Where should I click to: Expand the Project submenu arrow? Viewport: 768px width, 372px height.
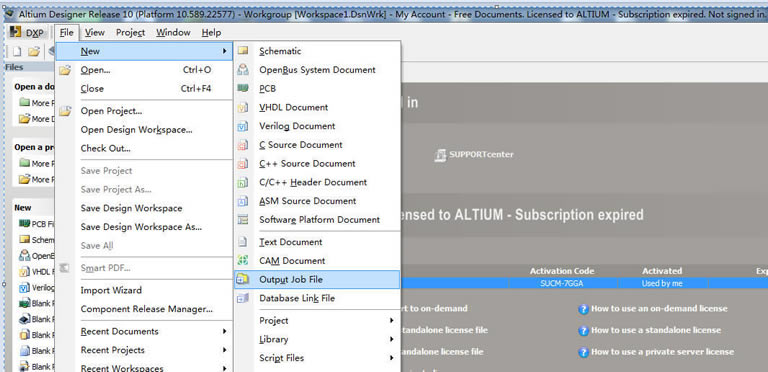pyautogui.click(x=391, y=321)
